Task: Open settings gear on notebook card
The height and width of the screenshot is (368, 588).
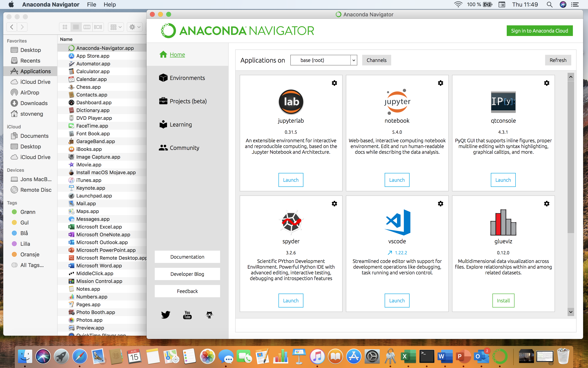Action: pos(441,83)
